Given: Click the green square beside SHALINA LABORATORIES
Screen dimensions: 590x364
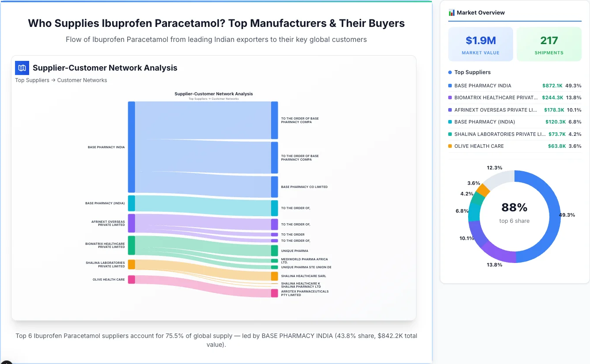Looking at the screenshot, I should point(450,134).
